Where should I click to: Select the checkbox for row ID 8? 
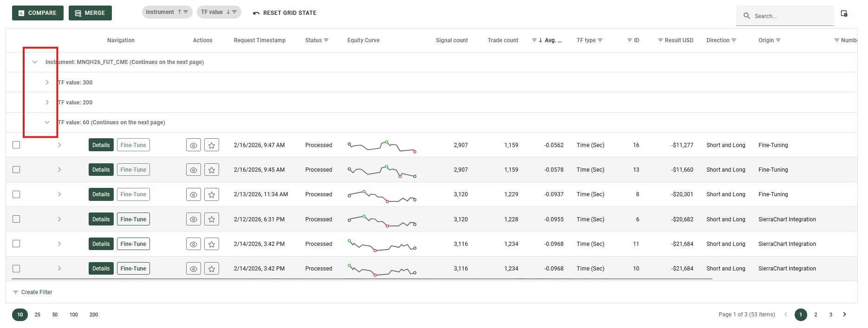tap(16, 194)
